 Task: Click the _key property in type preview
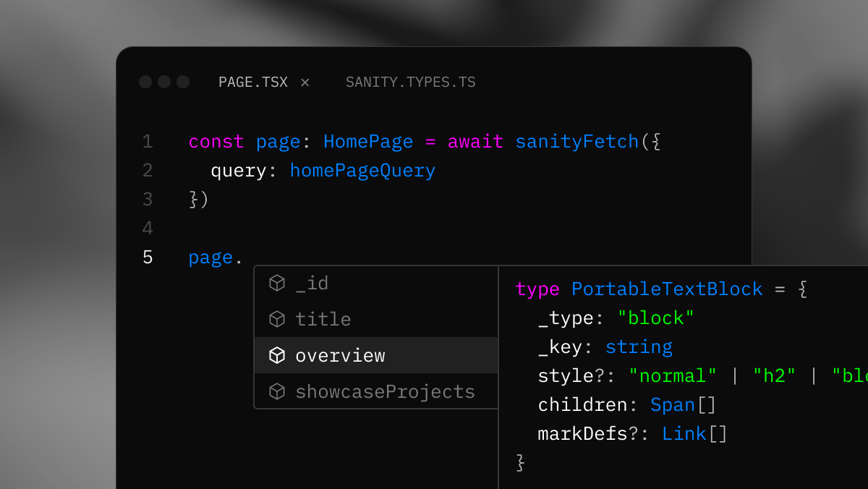[561, 347]
